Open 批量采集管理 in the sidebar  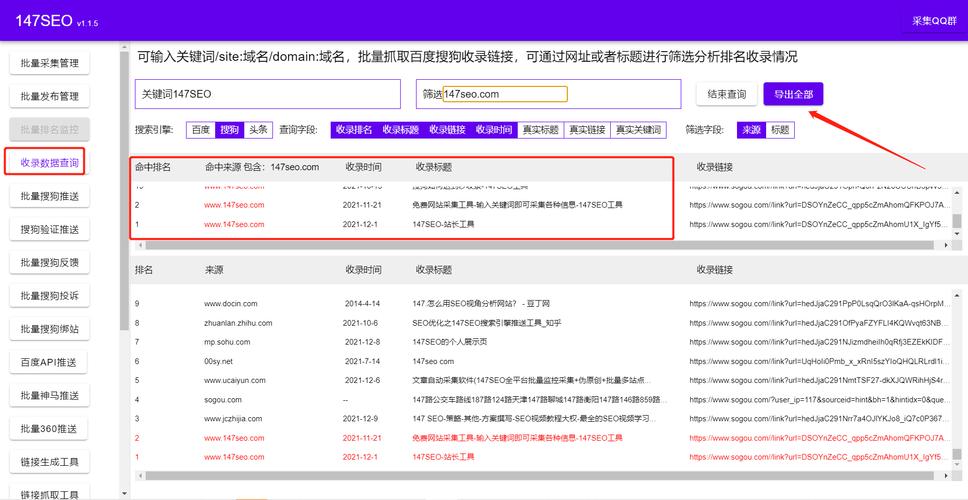click(49, 63)
